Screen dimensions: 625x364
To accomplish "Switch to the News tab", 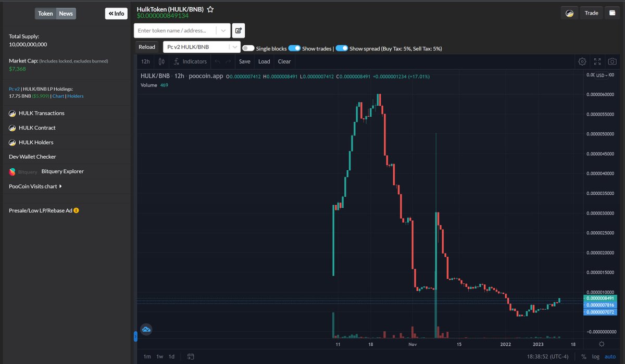I will pyautogui.click(x=66, y=14).
